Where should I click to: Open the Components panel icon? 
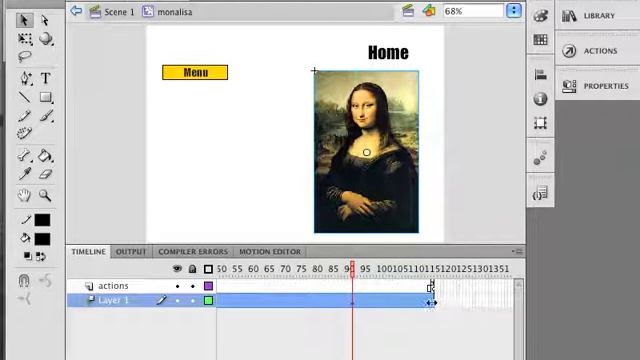540,158
